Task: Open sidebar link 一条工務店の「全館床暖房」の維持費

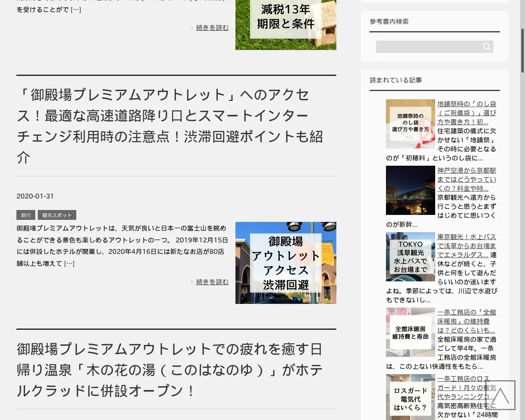Action: click(467, 321)
